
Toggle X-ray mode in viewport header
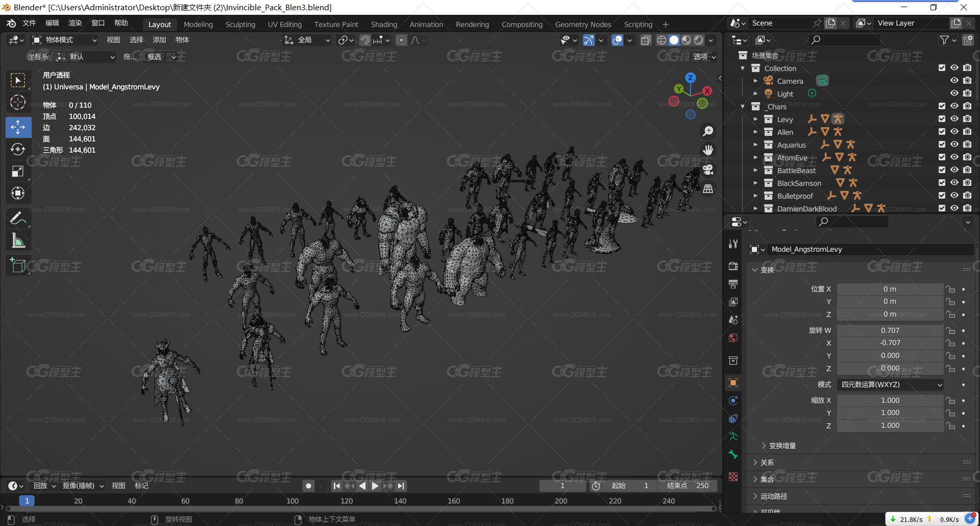[645, 40]
